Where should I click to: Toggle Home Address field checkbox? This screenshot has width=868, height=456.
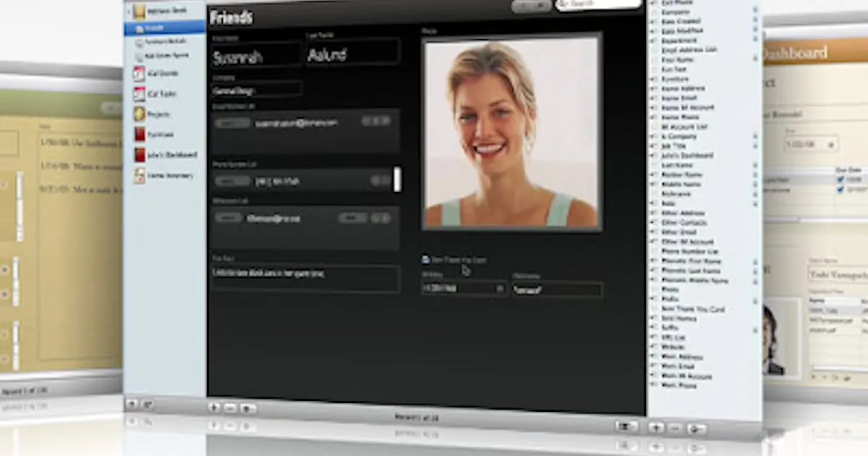click(x=655, y=88)
